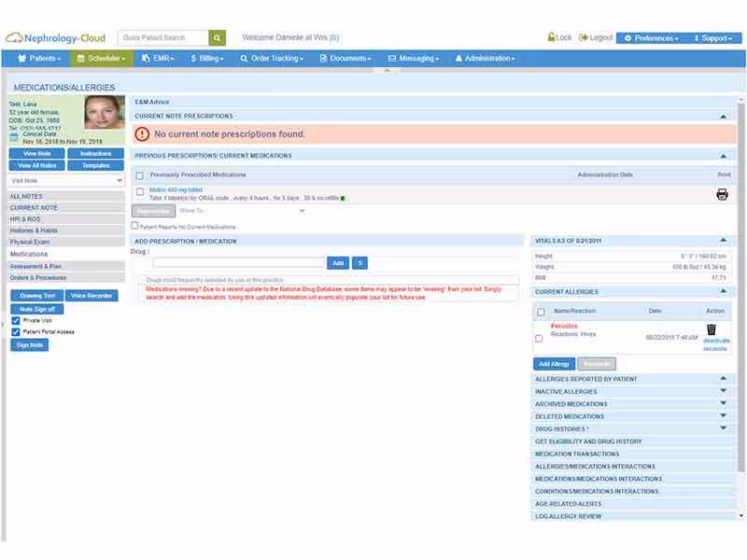Expand the Archived Medications section
Screen dimensions: 747x560
click(723, 403)
